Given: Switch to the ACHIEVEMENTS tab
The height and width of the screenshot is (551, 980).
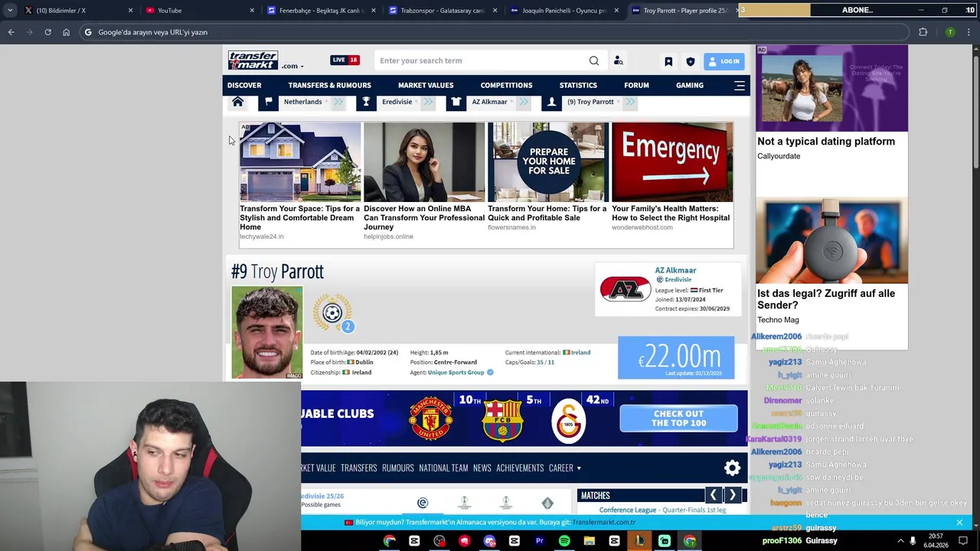Looking at the screenshot, I should (520, 468).
